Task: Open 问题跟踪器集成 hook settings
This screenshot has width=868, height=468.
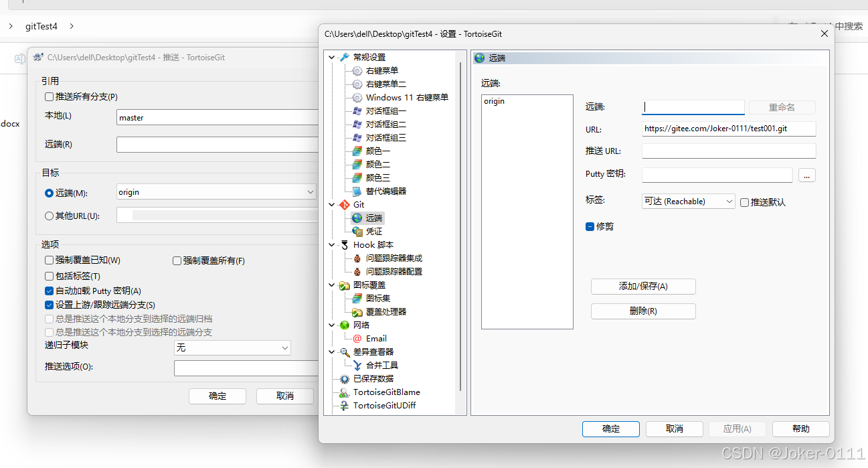Action: coord(357,258)
